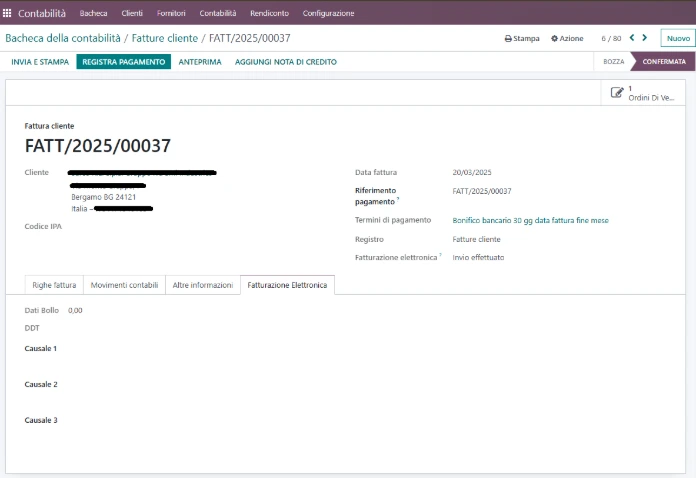The image size is (696, 478).
Task: Click the Nuovo button
Action: coord(678,38)
